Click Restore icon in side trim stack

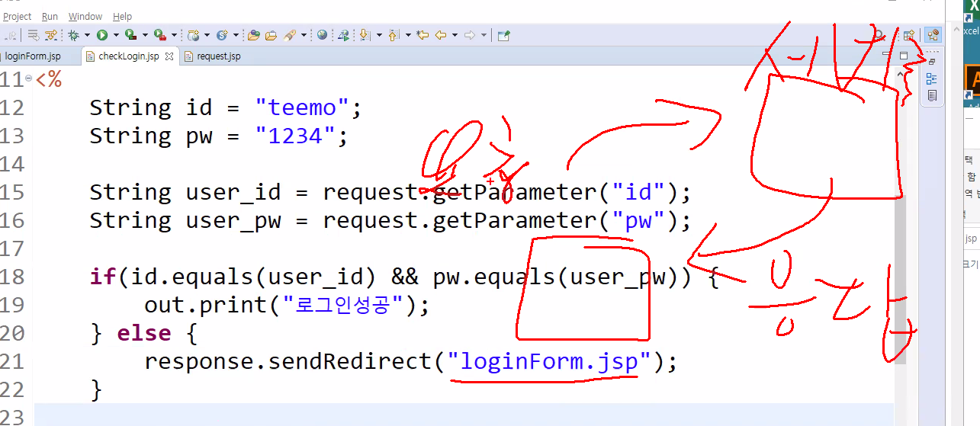point(932,62)
